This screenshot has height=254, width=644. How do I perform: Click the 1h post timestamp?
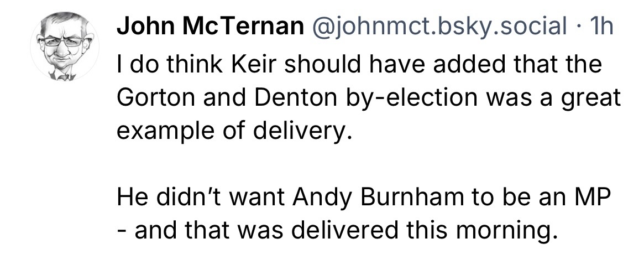600,27
